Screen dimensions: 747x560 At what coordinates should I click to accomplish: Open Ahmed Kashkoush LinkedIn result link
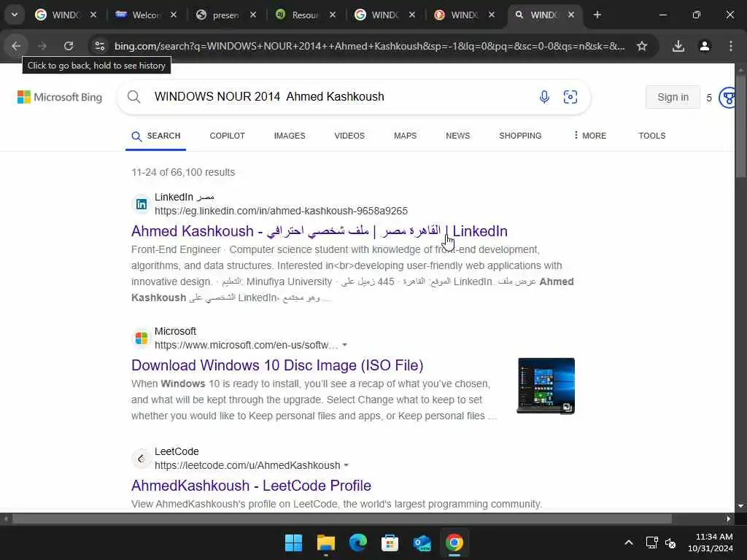click(320, 231)
